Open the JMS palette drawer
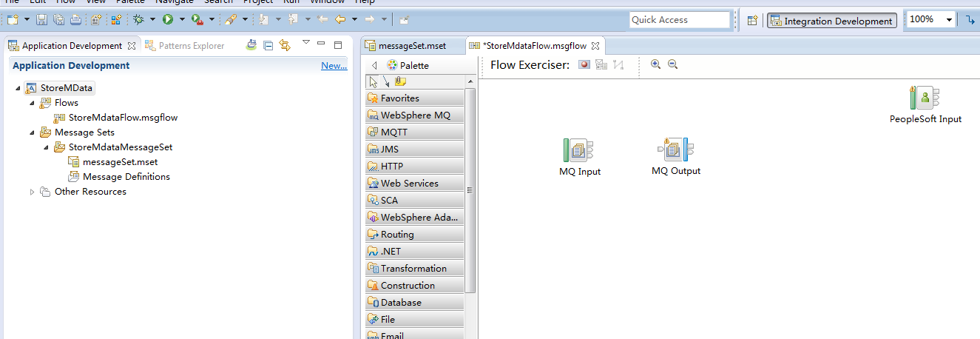The height and width of the screenshot is (339, 980). [414, 150]
